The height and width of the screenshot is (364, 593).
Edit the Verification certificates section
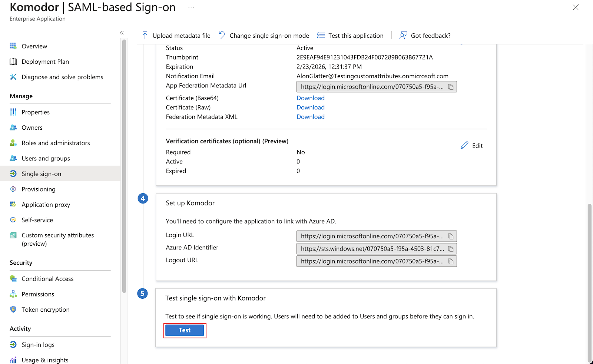pyautogui.click(x=472, y=145)
